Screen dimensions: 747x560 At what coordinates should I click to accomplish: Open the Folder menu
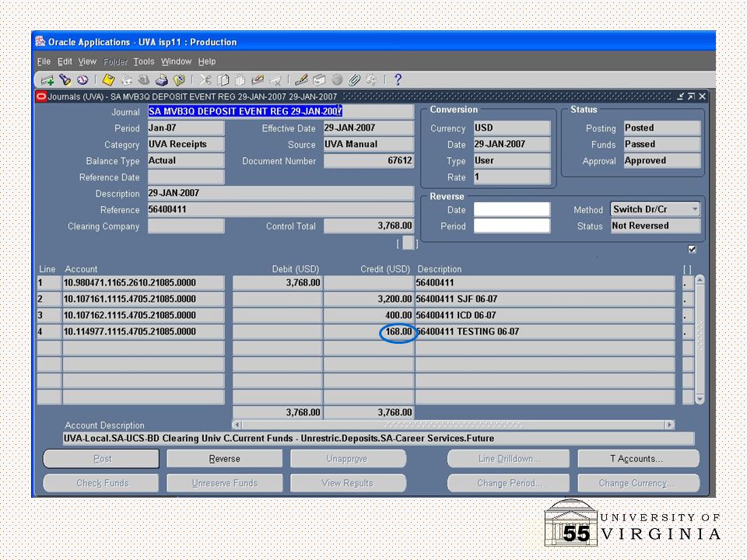(x=115, y=61)
